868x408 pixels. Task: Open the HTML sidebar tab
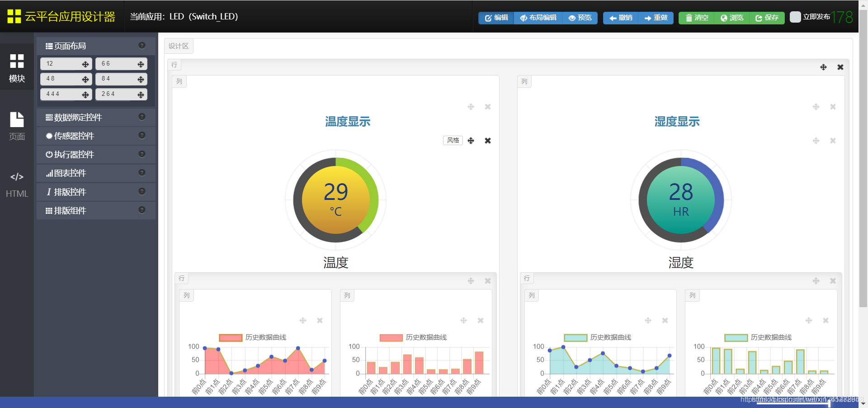pos(17,185)
